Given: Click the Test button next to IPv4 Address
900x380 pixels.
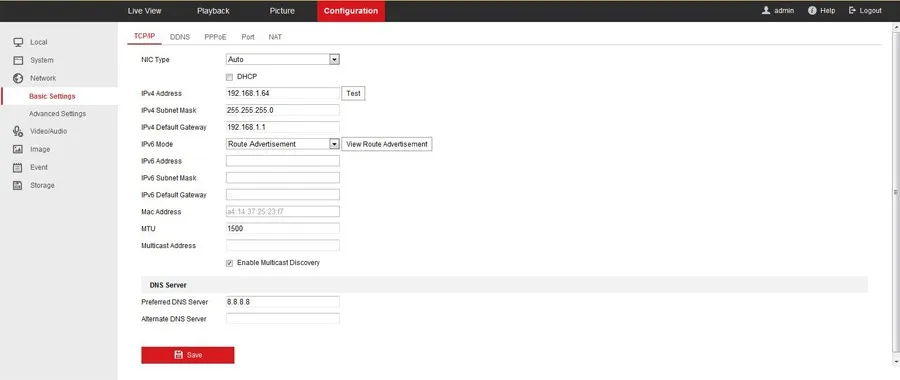Looking at the screenshot, I should pos(354,93).
